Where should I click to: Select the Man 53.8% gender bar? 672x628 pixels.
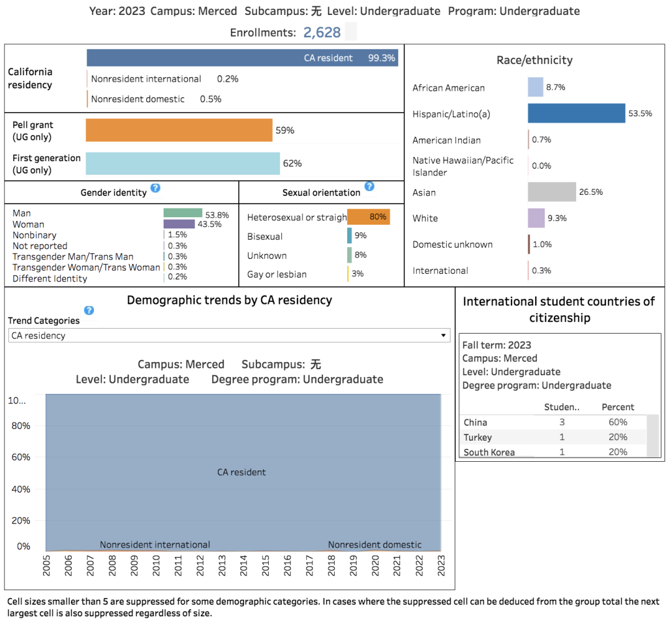(183, 213)
